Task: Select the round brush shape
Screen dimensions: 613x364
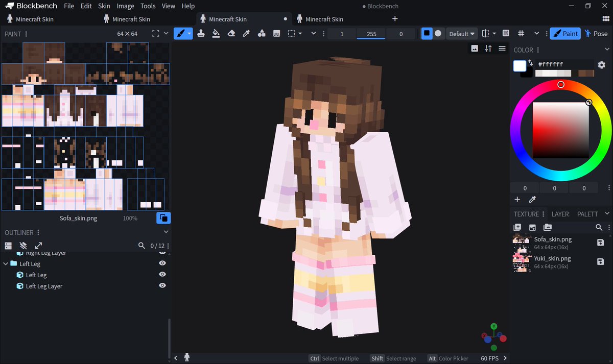Action: pyautogui.click(x=438, y=34)
